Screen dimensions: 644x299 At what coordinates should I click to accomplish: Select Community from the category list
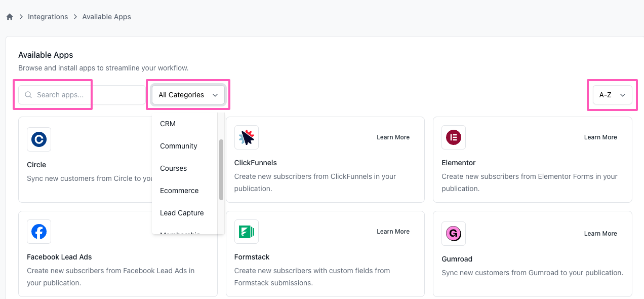click(178, 146)
